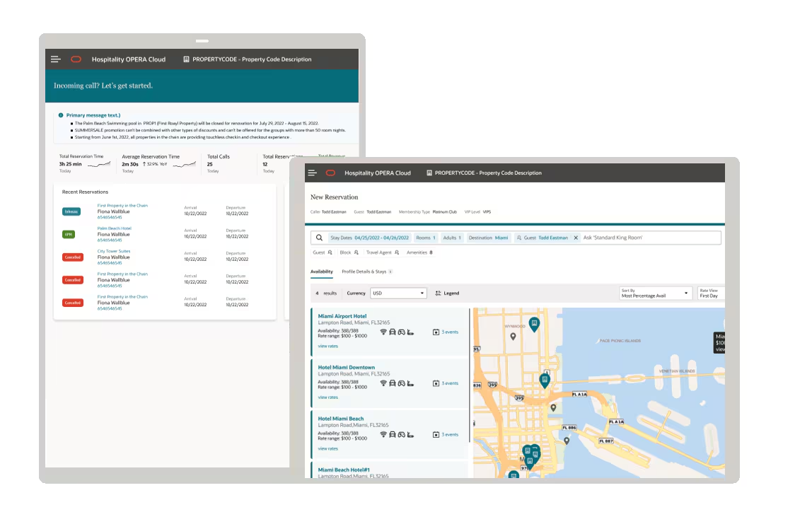Image resolution: width=812 pixels, height=512 pixels.
Task: Open the Legend panel toggle
Action: 448,293
